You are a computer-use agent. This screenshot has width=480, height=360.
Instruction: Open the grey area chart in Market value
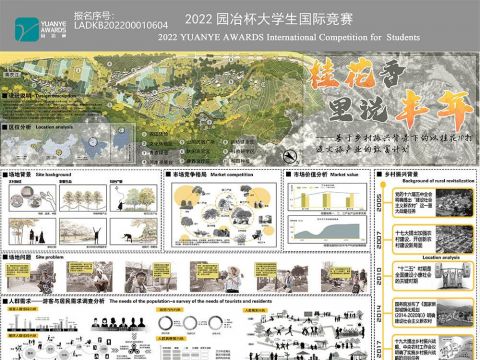[327, 229]
